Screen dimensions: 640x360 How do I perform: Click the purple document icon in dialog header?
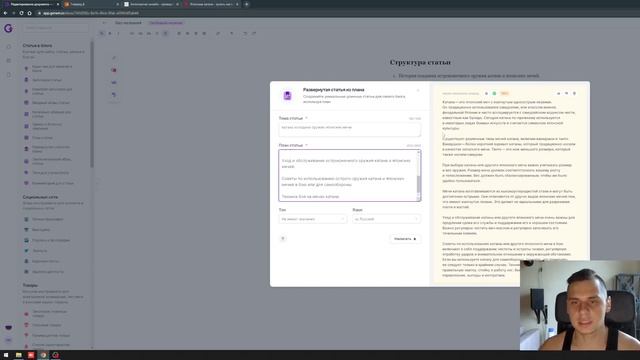point(287,96)
